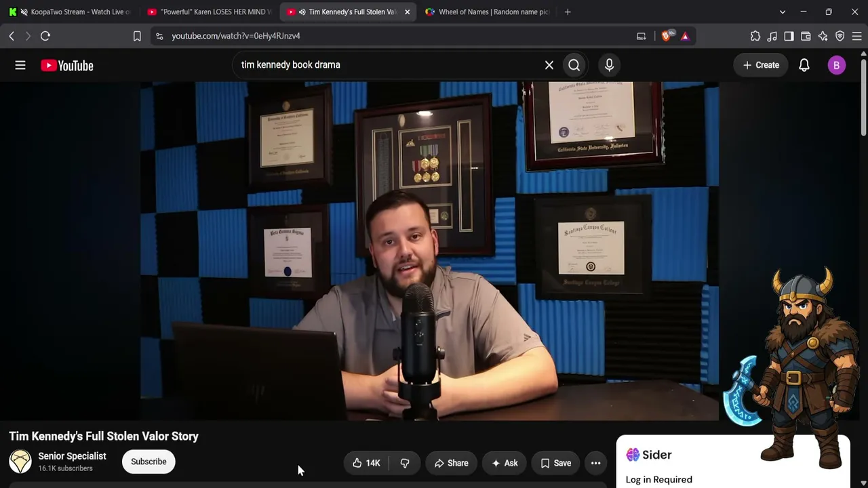Click Senior Specialist channel avatar
This screenshot has height=488, width=868.
(20, 462)
